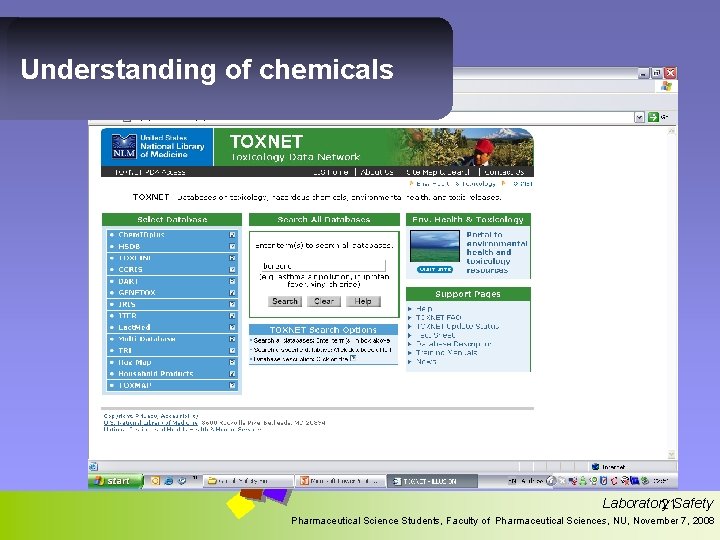Open Env. Health & Toxicology link below nav bar
This screenshot has height=540, width=720.
(456, 184)
